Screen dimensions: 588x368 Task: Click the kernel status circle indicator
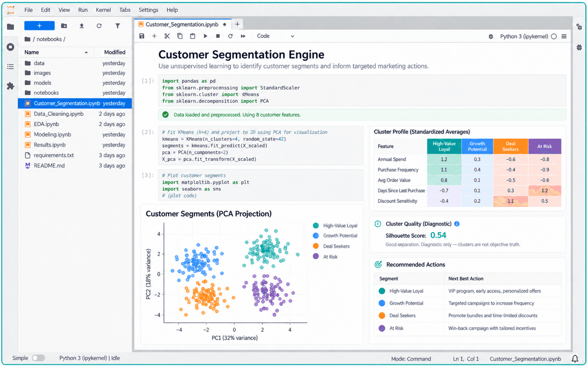point(554,36)
